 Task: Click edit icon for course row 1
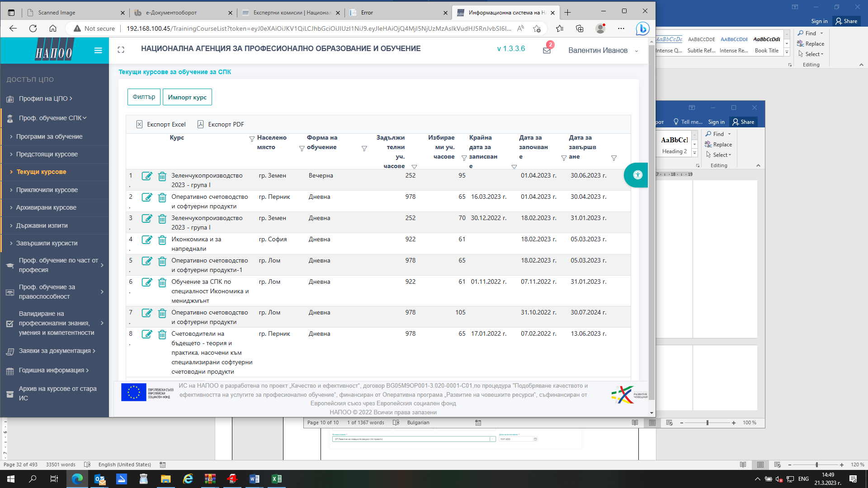147,176
